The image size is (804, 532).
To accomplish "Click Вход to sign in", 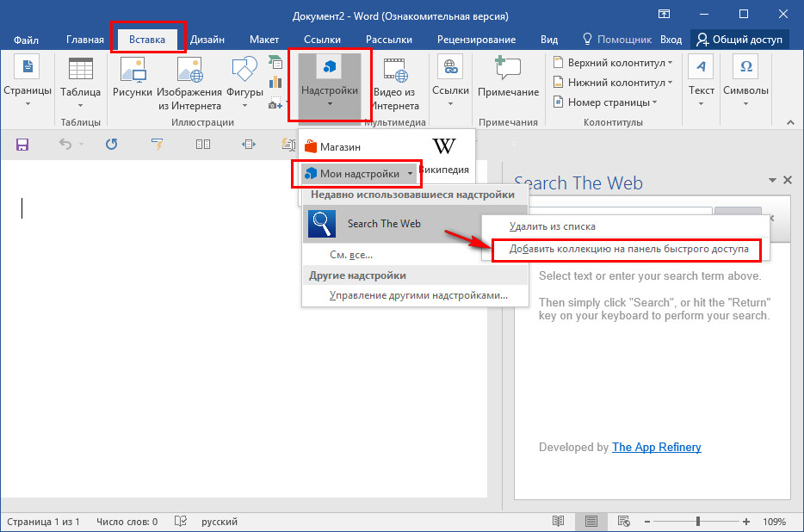I will [x=671, y=40].
